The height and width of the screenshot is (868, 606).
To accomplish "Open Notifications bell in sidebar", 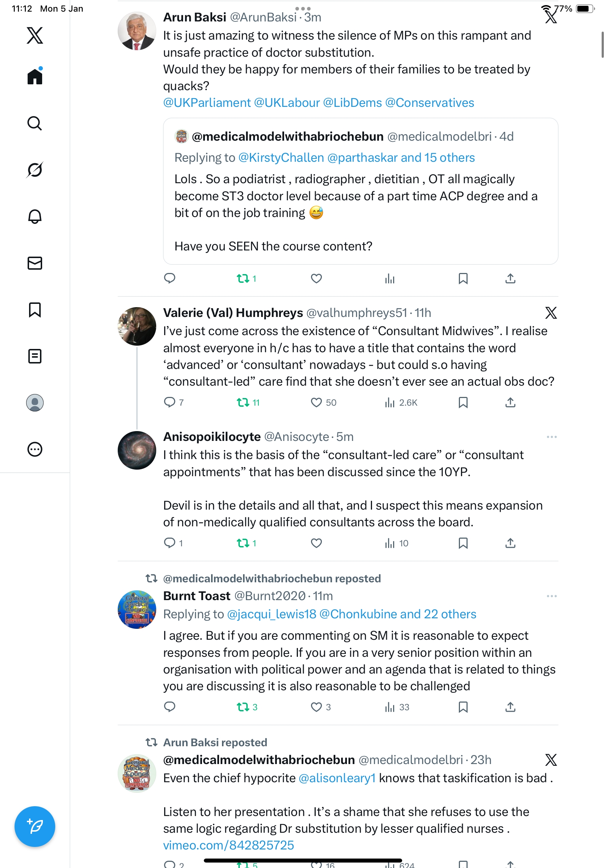I will [x=35, y=216].
